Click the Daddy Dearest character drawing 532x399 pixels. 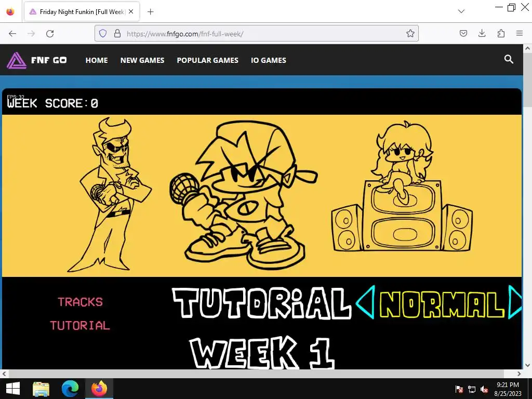click(x=109, y=195)
